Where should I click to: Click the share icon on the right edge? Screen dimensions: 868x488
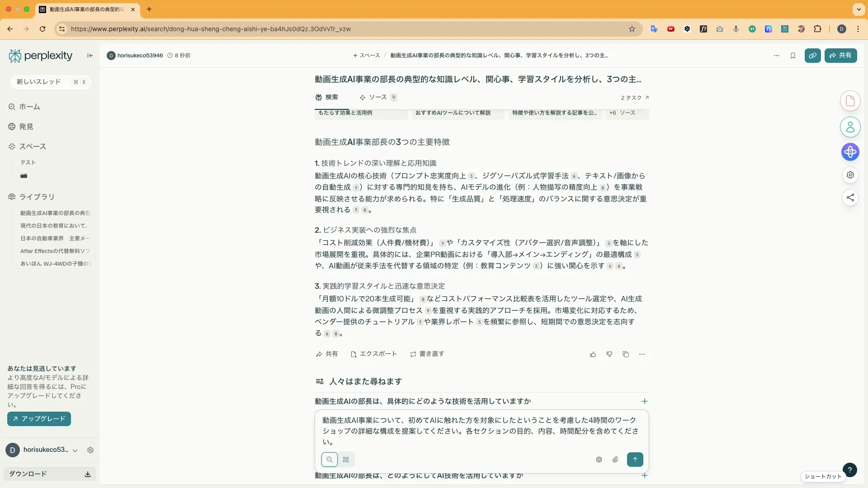850,197
